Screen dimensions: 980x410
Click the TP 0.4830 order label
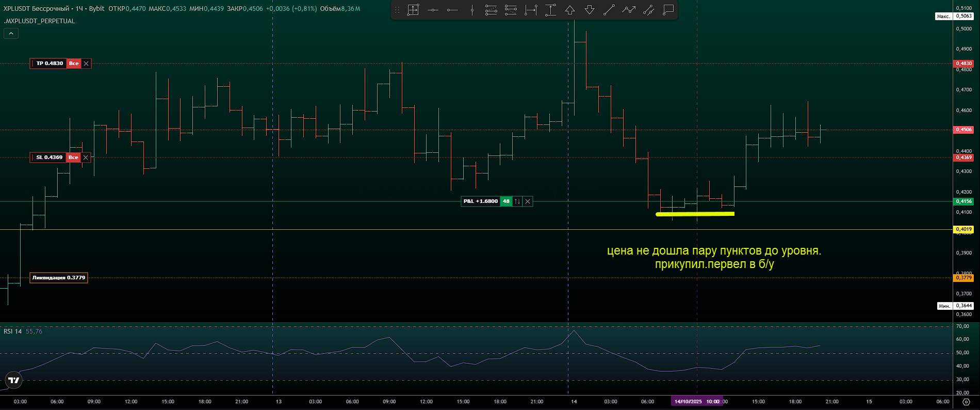coord(49,64)
